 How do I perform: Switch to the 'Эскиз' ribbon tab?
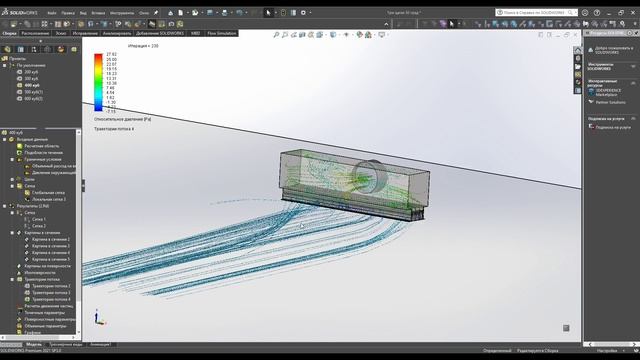click(61, 33)
